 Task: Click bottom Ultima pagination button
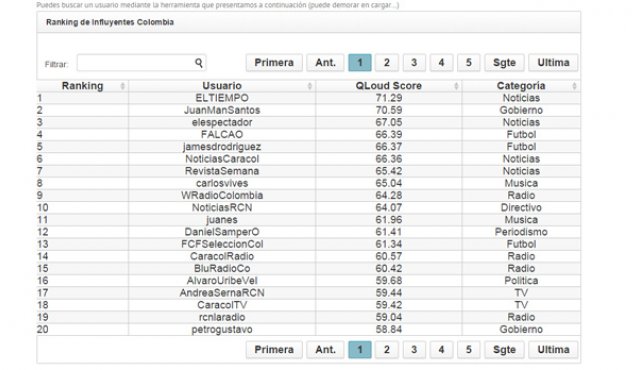pyautogui.click(x=553, y=350)
